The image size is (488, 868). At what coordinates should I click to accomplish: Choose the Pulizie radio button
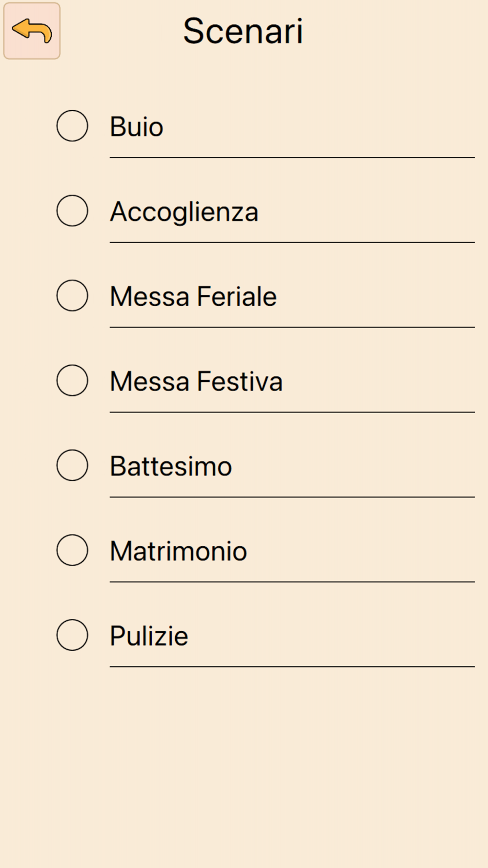click(72, 635)
